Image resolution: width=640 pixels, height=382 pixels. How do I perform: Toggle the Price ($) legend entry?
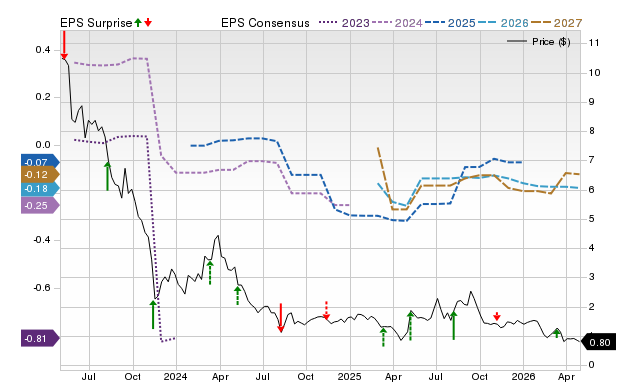(539, 42)
